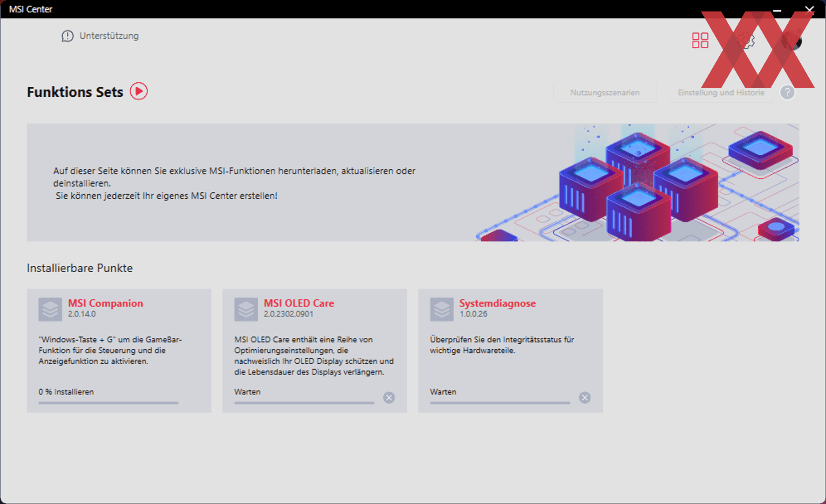Image resolution: width=826 pixels, height=504 pixels.
Task: Select the Systemdiagnose title
Action: click(497, 303)
